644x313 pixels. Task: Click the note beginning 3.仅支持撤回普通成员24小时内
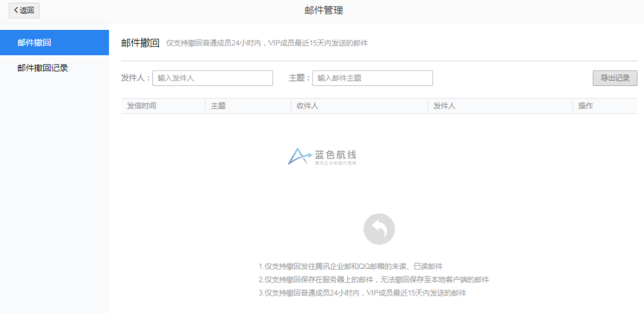(x=362, y=293)
